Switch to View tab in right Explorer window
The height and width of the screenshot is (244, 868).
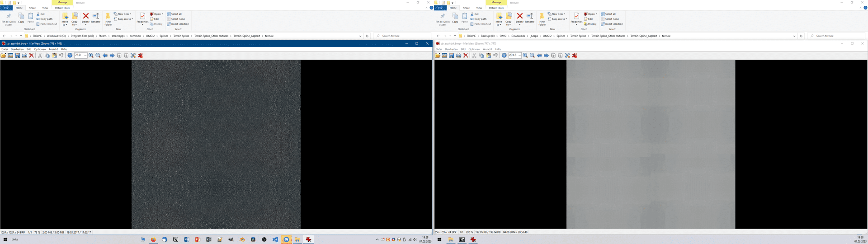pos(479,8)
